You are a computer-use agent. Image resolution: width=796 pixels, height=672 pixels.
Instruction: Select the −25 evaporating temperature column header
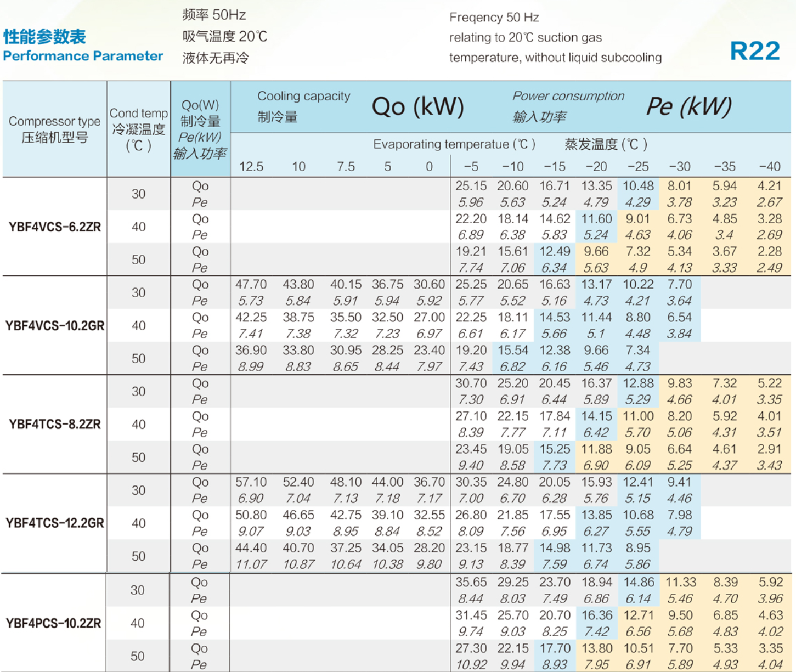tap(637, 167)
